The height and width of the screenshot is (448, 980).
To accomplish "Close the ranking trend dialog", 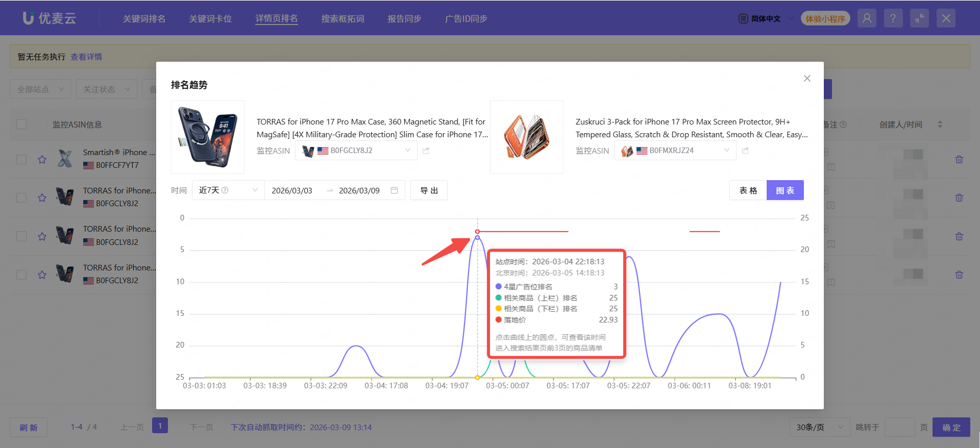I will pyautogui.click(x=807, y=78).
